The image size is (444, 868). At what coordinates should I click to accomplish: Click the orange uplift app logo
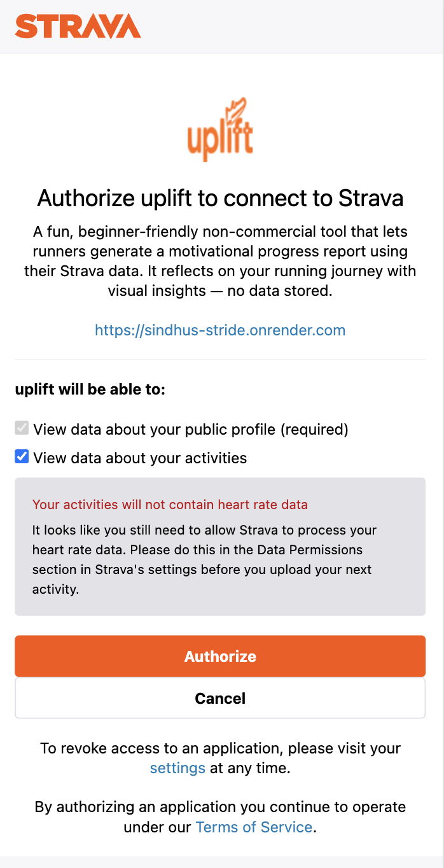220,130
